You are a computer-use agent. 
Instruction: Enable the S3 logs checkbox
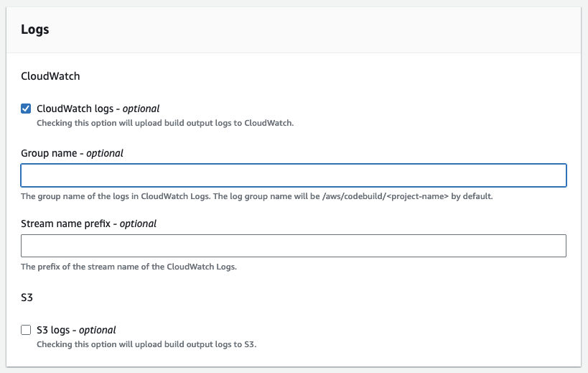click(26, 331)
